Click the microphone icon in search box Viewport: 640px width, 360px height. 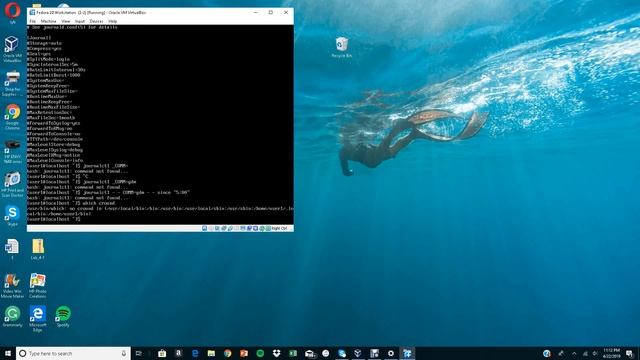coord(124,353)
